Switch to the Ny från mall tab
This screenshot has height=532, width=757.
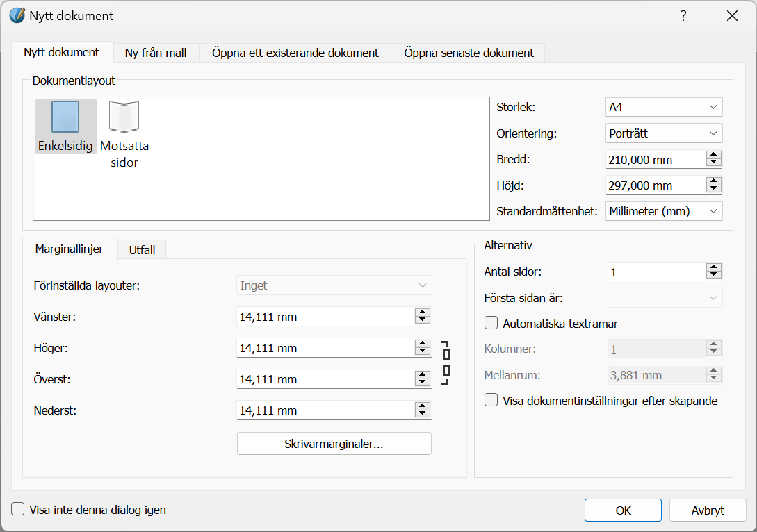[x=156, y=53]
